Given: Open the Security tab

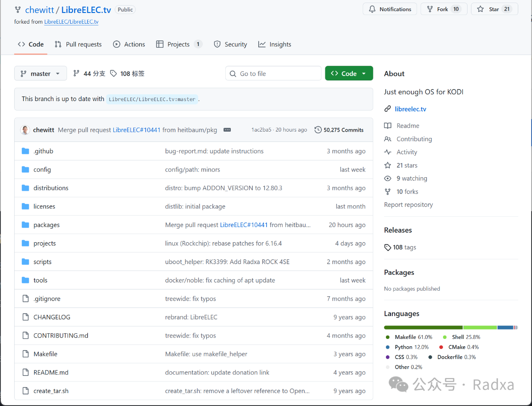Looking at the screenshot, I should 230,44.
